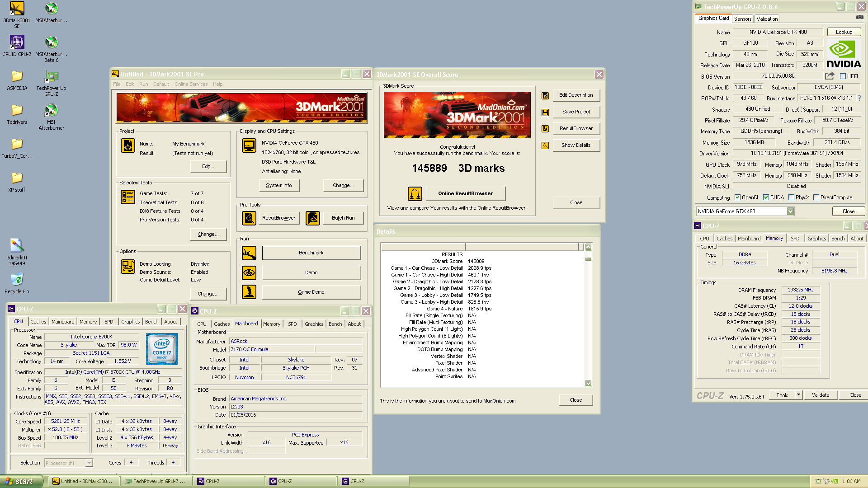Launch the MSIAfterburner Beta 6 shortcut
This screenshot has height=488, width=868.
tap(51, 49)
